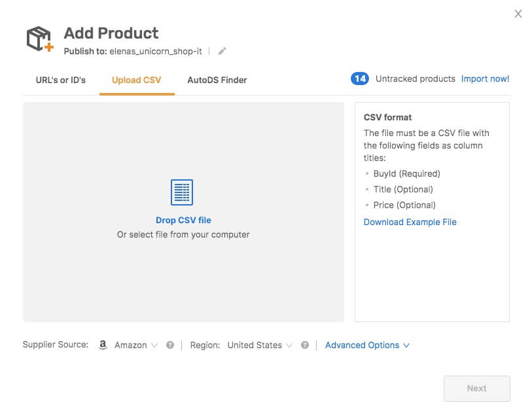
Task: Click the pencil icon beside elenas_unicorn_shop-it
Action: 222,50
